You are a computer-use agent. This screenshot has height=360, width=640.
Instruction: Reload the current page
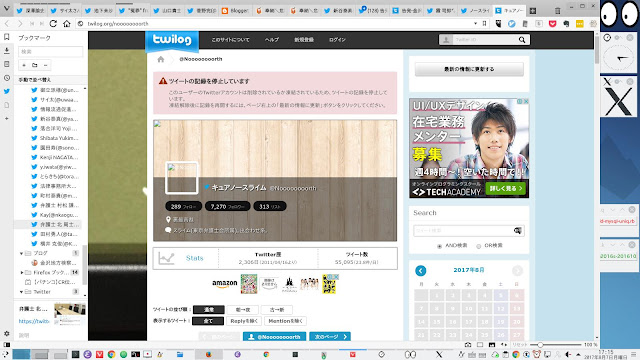pyautogui.click(x=53, y=24)
